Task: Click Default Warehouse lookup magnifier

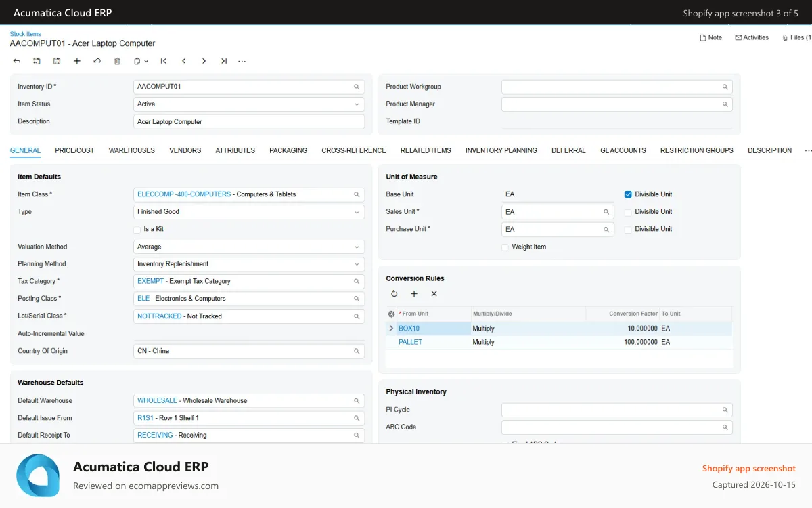Action: click(357, 400)
